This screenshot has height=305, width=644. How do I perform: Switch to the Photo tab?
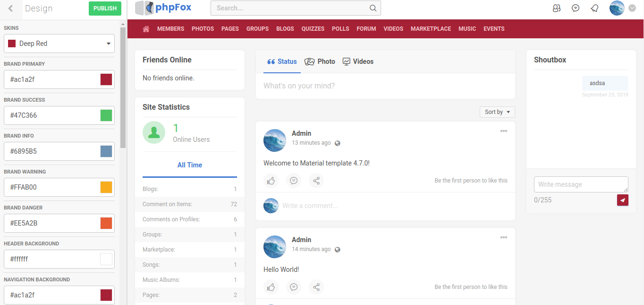click(320, 61)
